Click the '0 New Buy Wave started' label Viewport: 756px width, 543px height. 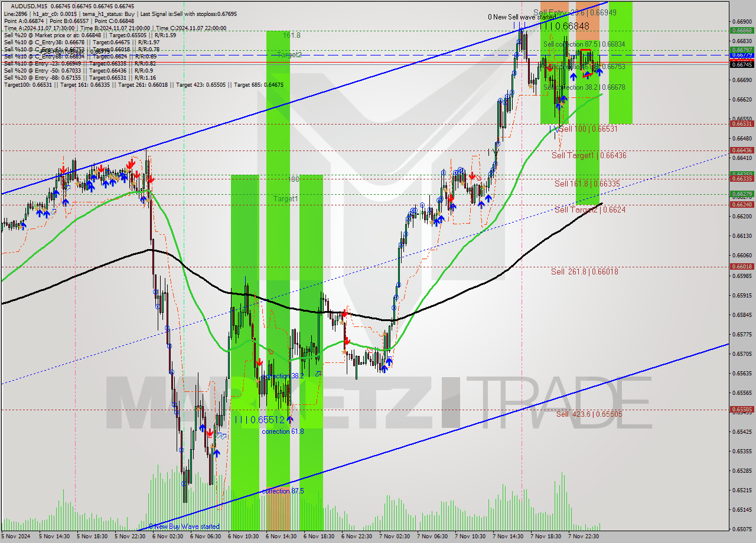(x=184, y=526)
